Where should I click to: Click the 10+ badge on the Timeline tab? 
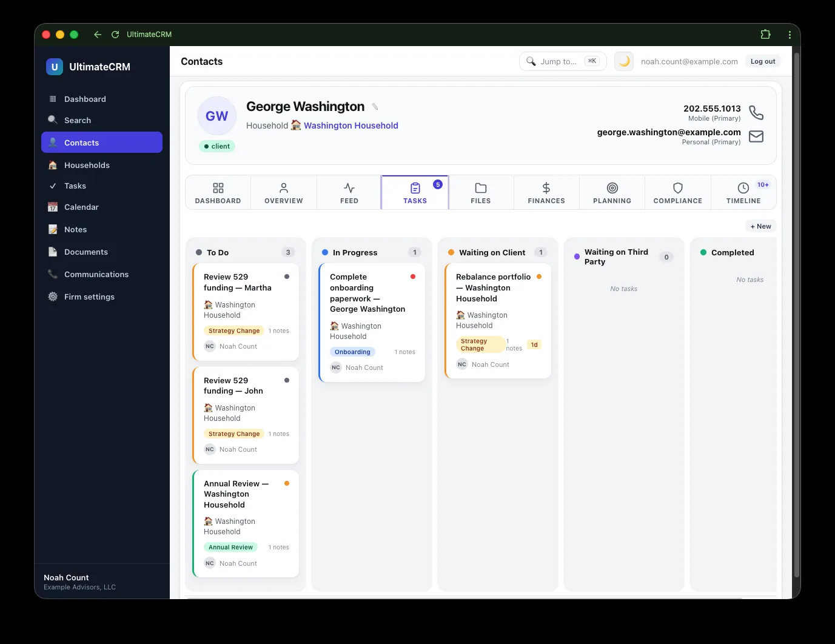point(763,185)
